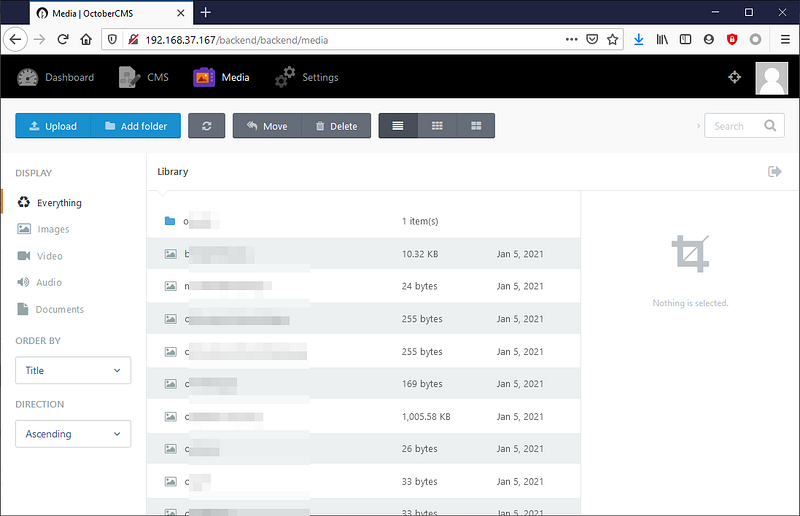
Task: Open page actions three dots menu
Action: click(571, 39)
